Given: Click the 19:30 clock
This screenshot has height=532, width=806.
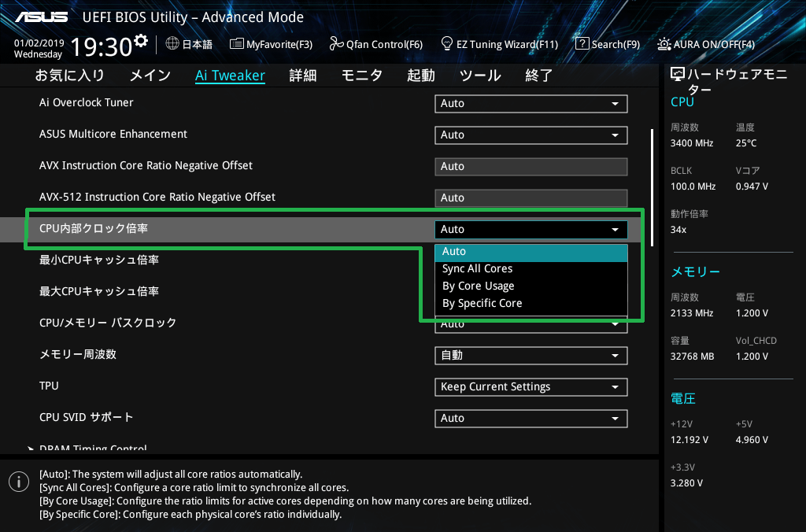Looking at the screenshot, I should coord(102,46).
